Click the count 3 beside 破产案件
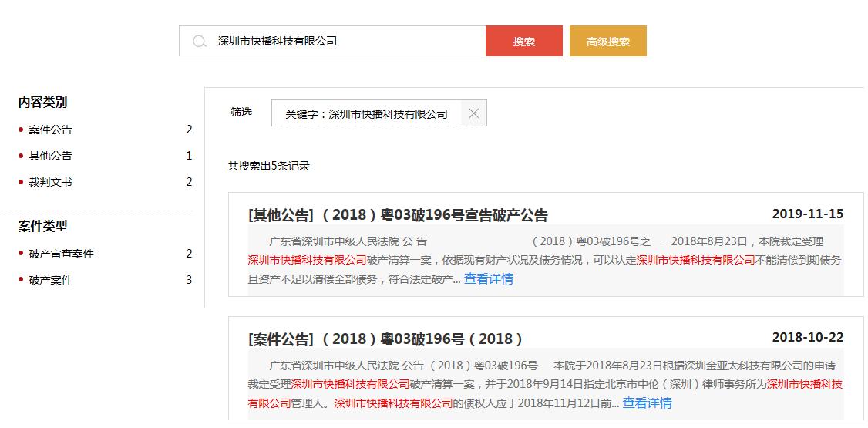This screenshot has height=428, width=868. [x=189, y=280]
